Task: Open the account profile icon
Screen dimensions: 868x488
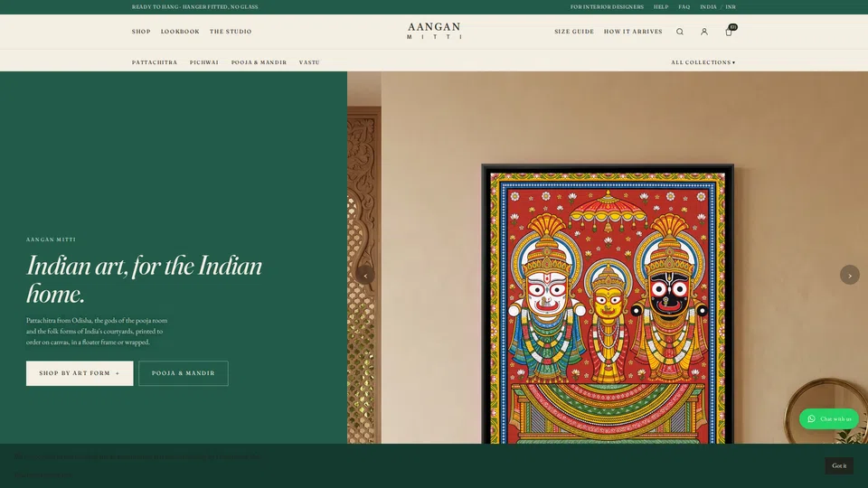Action: pos(704,32)
